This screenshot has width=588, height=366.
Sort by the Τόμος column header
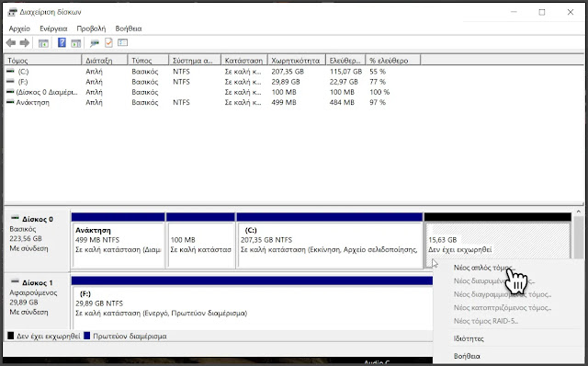pyautogui.click(x=43, y=60)
